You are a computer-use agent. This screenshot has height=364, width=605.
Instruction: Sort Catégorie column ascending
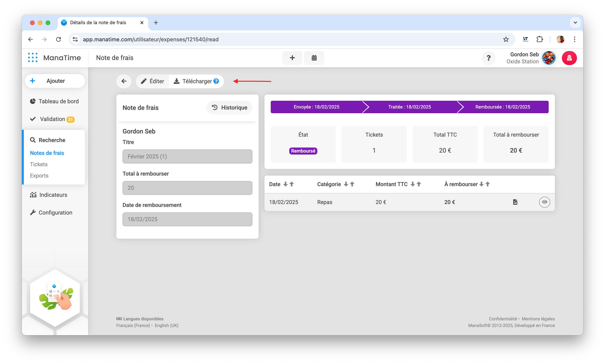(352, 184)
